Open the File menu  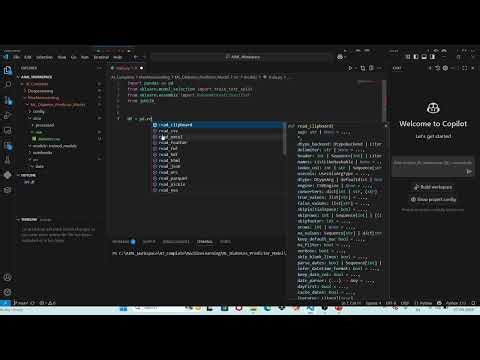(16, 57)
